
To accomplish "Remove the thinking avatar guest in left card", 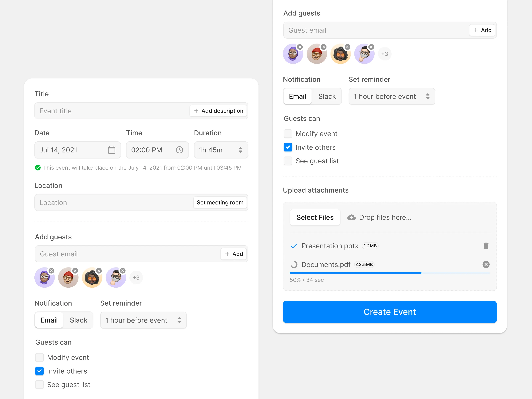I will [x=123, y=270].
